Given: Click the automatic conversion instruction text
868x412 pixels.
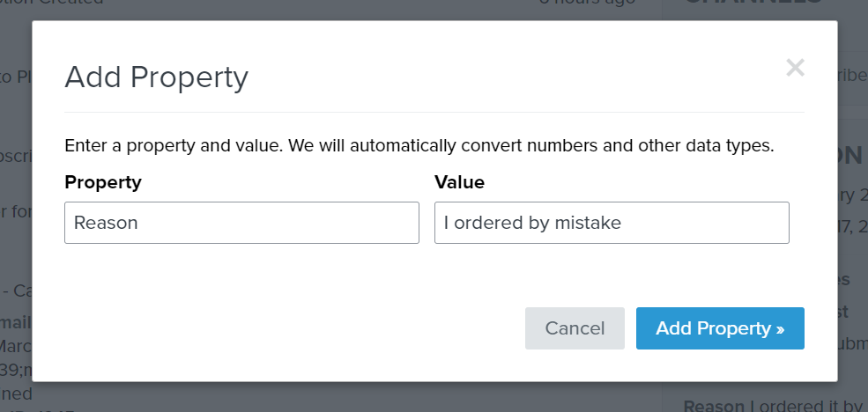Looking at the screenshot, I should point(419,146).
